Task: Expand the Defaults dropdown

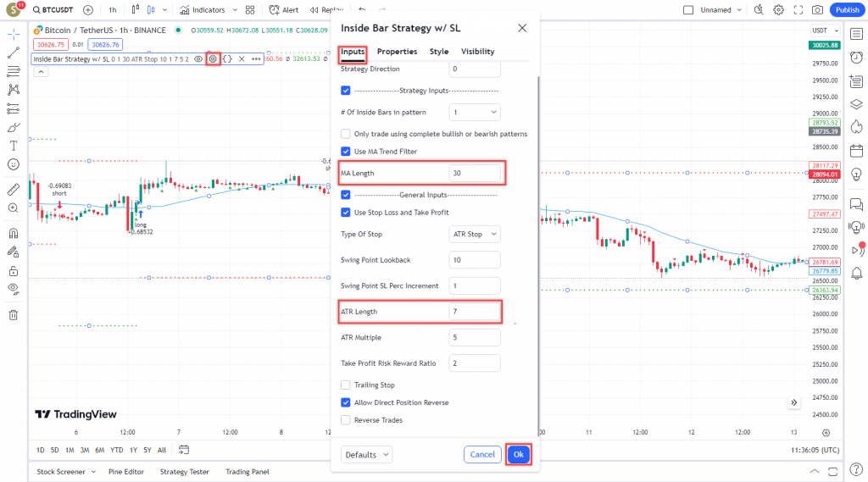Action: click(366, 455)
